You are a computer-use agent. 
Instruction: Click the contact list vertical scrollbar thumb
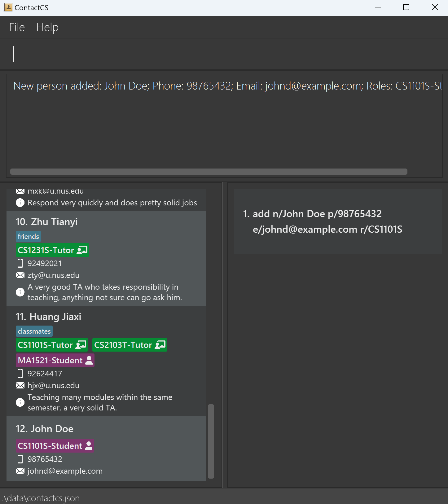(x=211, y=441)
